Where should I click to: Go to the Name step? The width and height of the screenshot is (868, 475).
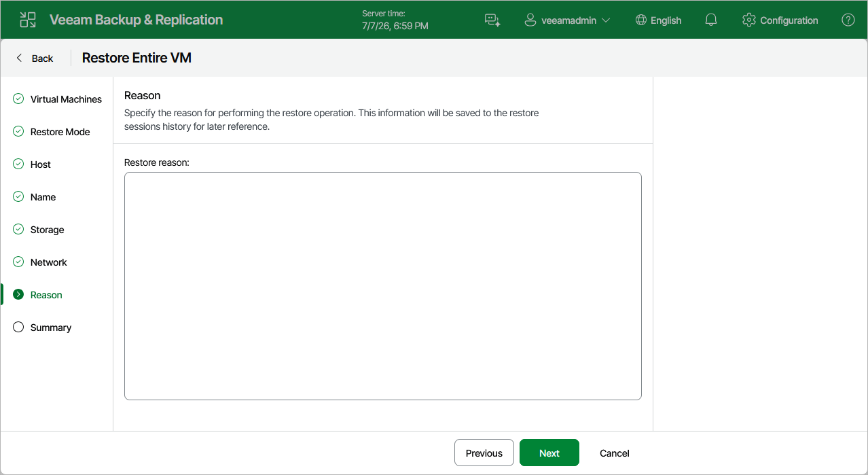point(43,197)
